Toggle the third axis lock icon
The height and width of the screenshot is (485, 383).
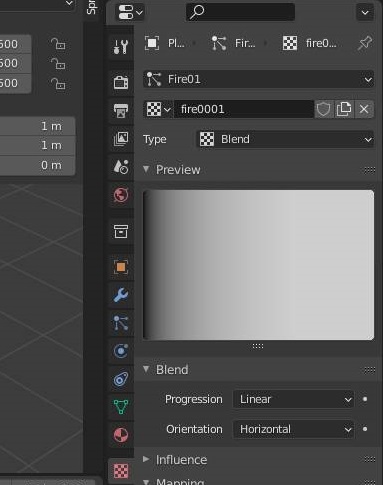[x=58, y=83]
